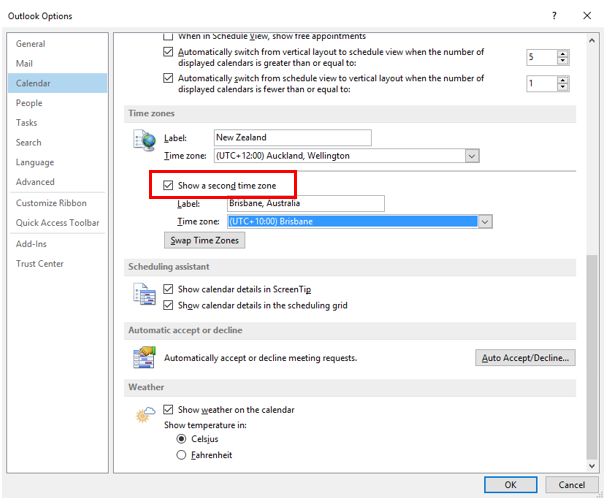This screenshot has width=609, height=498.
Task: Increase the schedule view calendar count above 5
Action: 562,54
